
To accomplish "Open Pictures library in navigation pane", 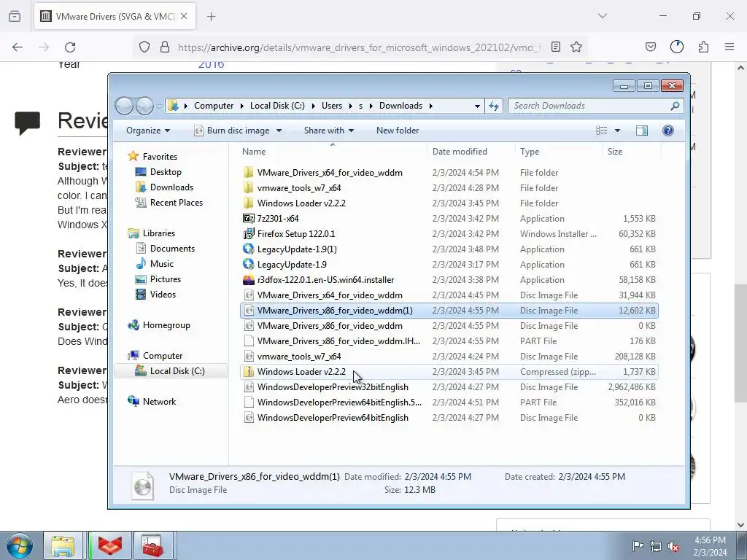I will 166,279.
